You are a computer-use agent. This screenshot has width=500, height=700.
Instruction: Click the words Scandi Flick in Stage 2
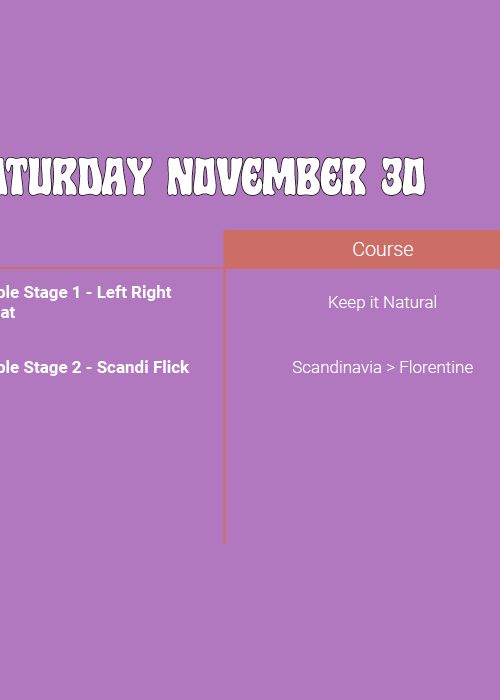pyautogui.click(x=143, y=367)
